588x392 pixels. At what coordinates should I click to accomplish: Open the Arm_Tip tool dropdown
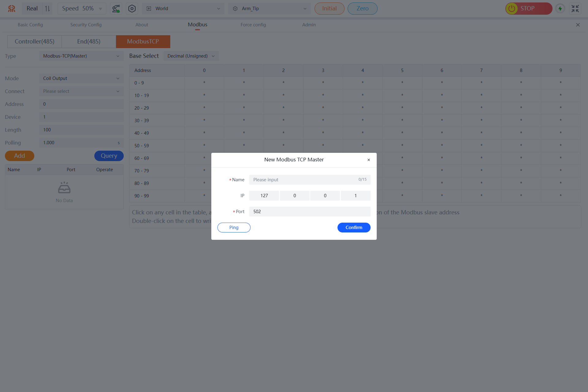(x=269, y=9)
